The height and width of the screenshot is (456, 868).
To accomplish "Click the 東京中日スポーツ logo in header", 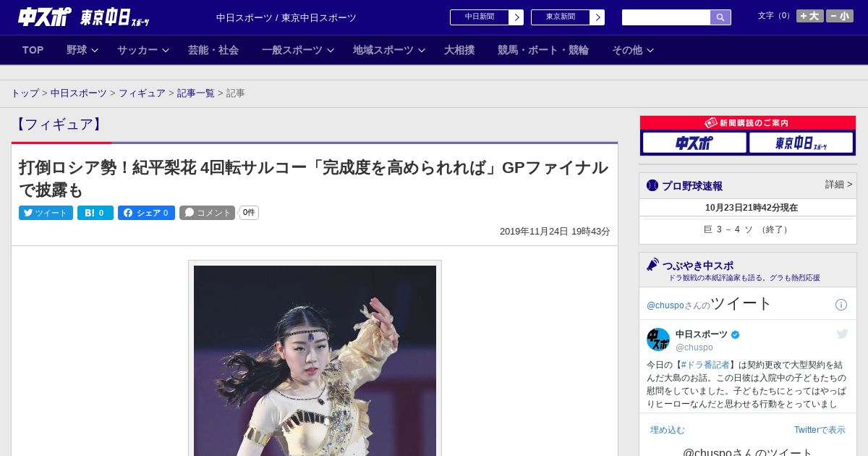I will tap(114, 17).
